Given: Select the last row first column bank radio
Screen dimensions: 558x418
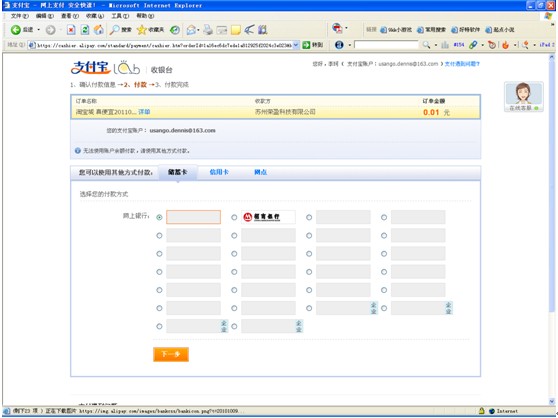Looking at the screenshot, I should coord(159,326).
